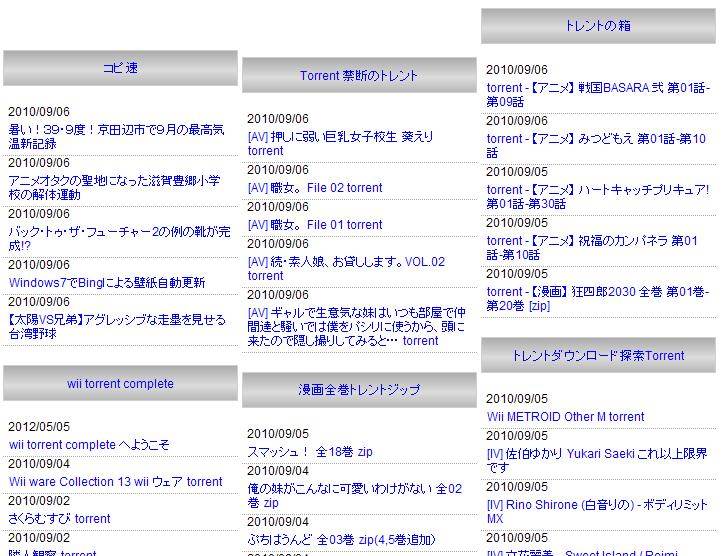Click the Windows7でBing壁紙自動更新 link
The image size is (726, 556).
pos(106,283)
